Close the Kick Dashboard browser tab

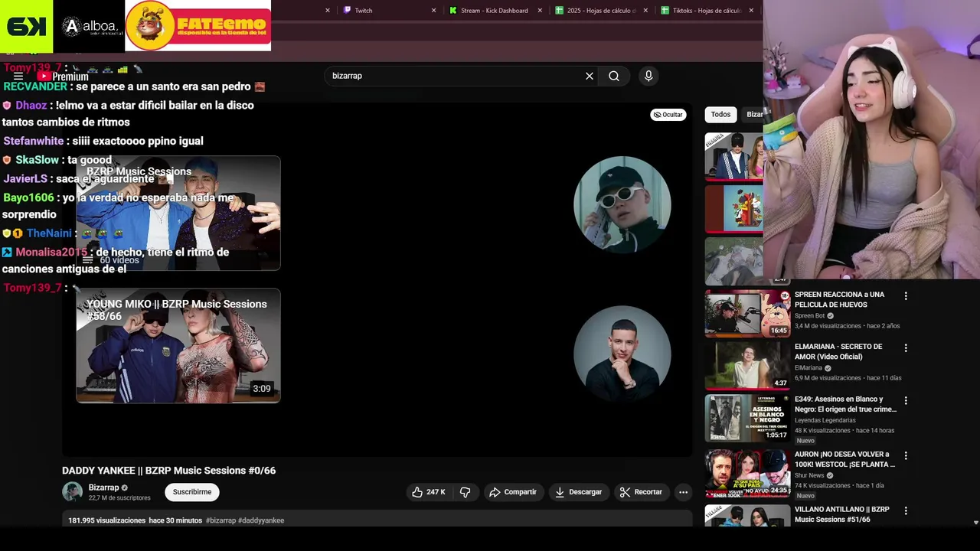(x=540, y=11)
